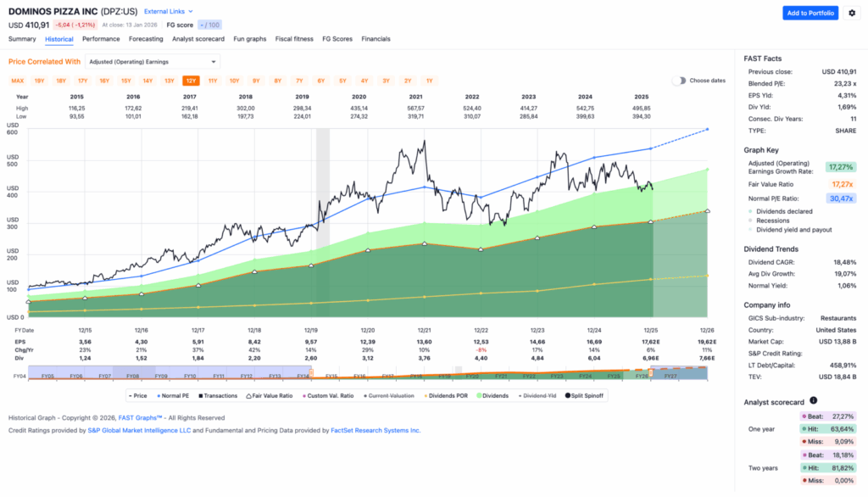This screenshot has height=497, width=868.
Task: Enable the Choose dates toggle
Action: click(x=678, y=79)
